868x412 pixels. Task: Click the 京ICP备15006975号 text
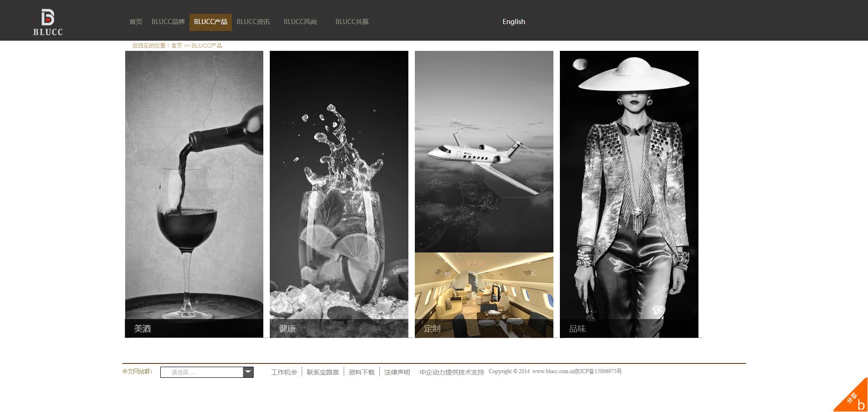tap(598, 371)
